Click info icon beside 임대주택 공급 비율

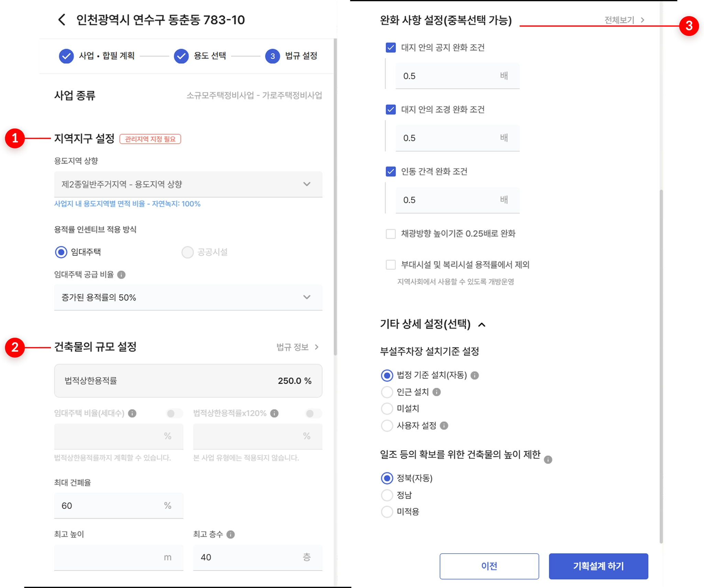(x=121, y=275)
